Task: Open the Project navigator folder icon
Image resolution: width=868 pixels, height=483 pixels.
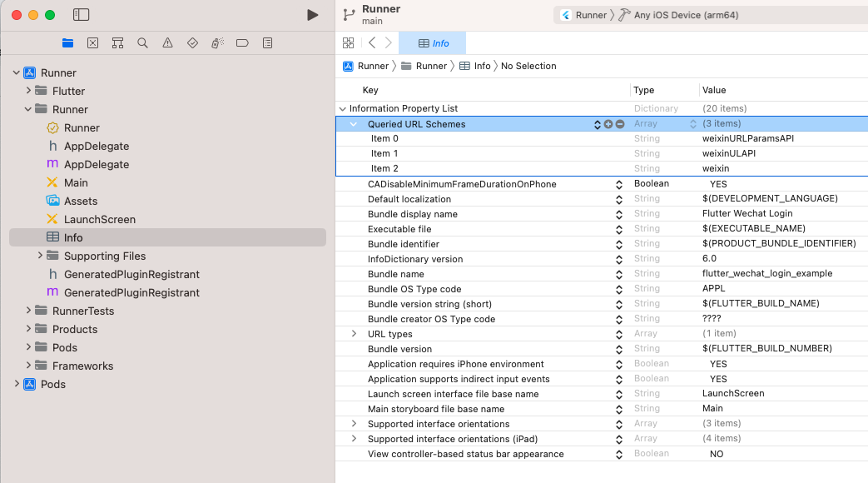Action: 68,42
